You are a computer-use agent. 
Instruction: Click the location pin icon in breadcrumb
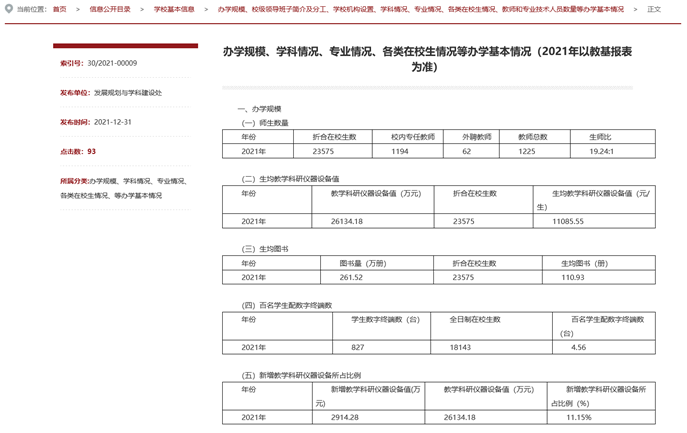tap(9, 9)
